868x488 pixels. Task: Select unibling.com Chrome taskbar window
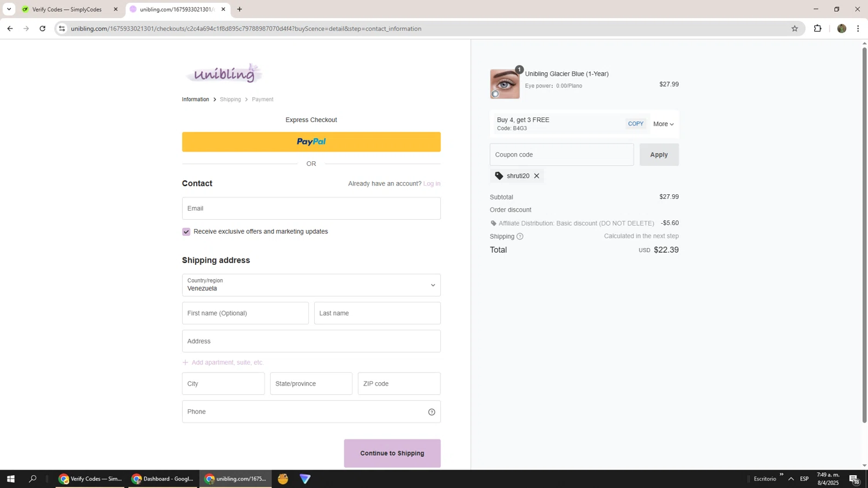235,479
